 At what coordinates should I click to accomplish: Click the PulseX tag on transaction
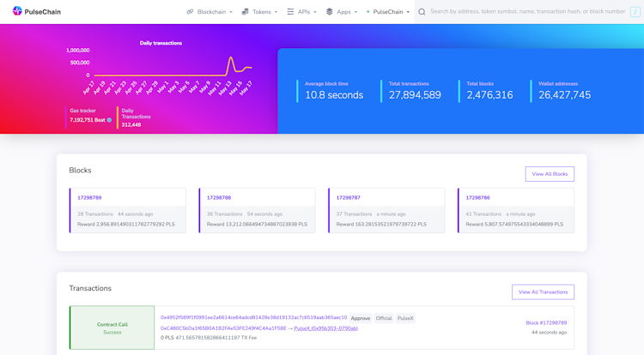[x=405, y=318]
